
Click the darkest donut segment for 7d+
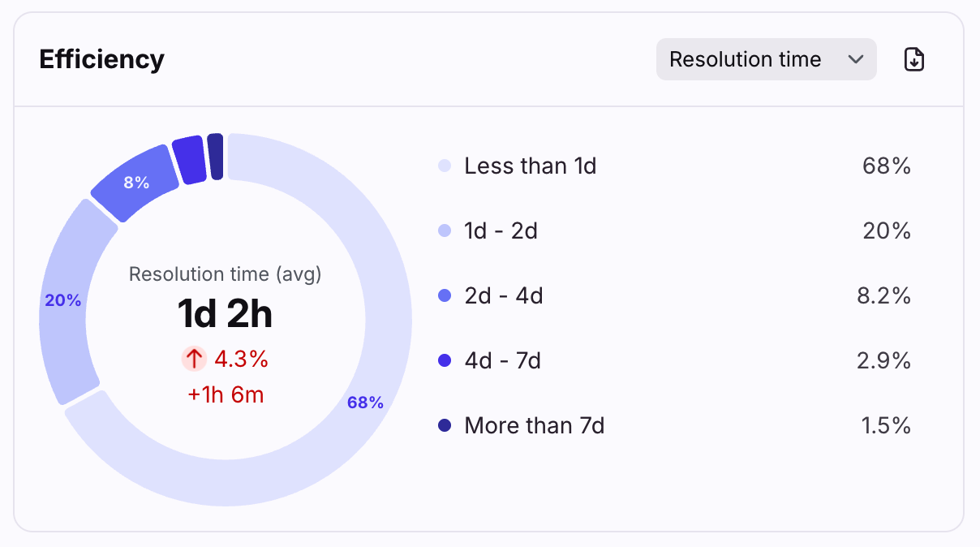215,157
